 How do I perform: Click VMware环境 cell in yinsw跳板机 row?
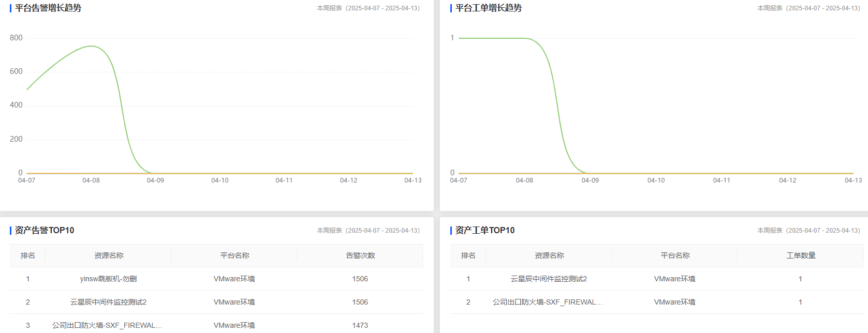pos(234,279)
